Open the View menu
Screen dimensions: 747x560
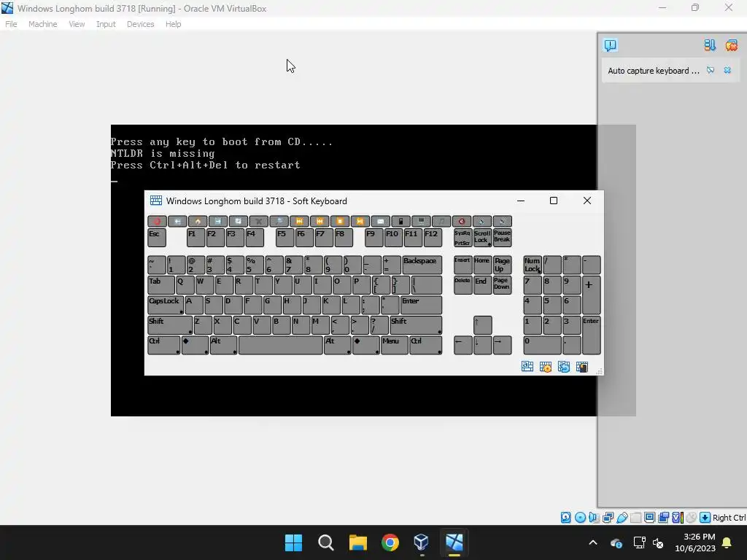coord(77,24)
